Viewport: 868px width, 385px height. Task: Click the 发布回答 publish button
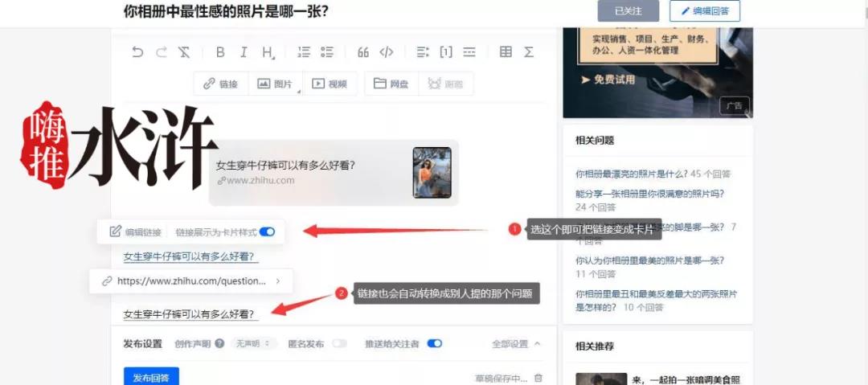151,378
